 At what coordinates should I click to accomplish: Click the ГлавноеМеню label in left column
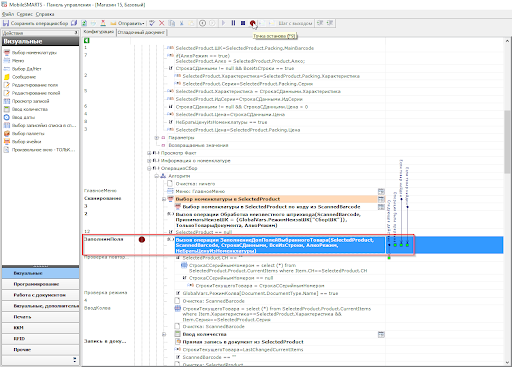(x=100, y=191)
